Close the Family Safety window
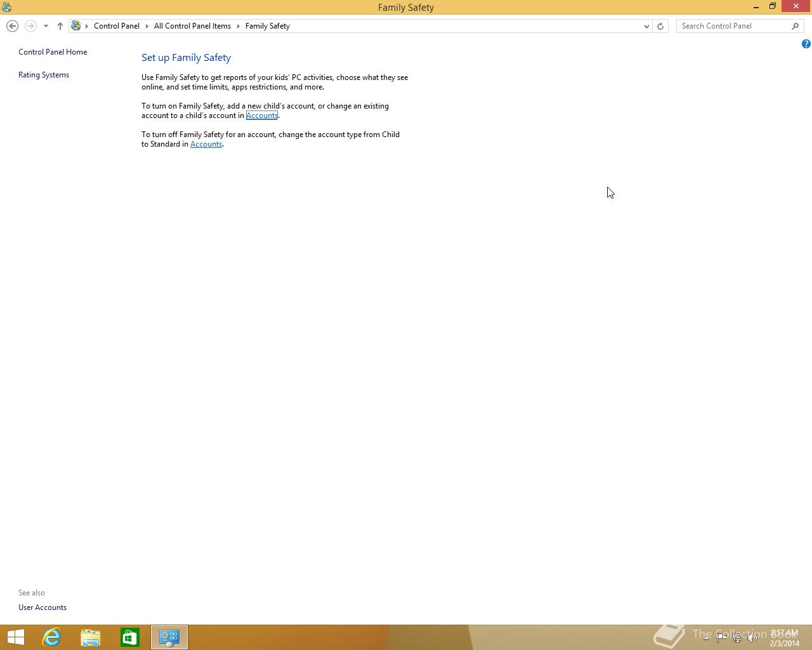The image size is (812, 650). tap(796, 6)
